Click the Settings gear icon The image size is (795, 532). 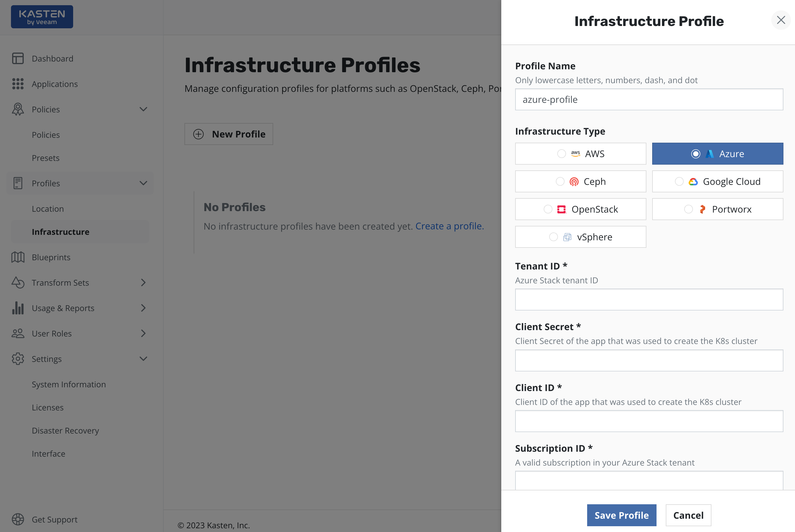click(x=18, y=359)
